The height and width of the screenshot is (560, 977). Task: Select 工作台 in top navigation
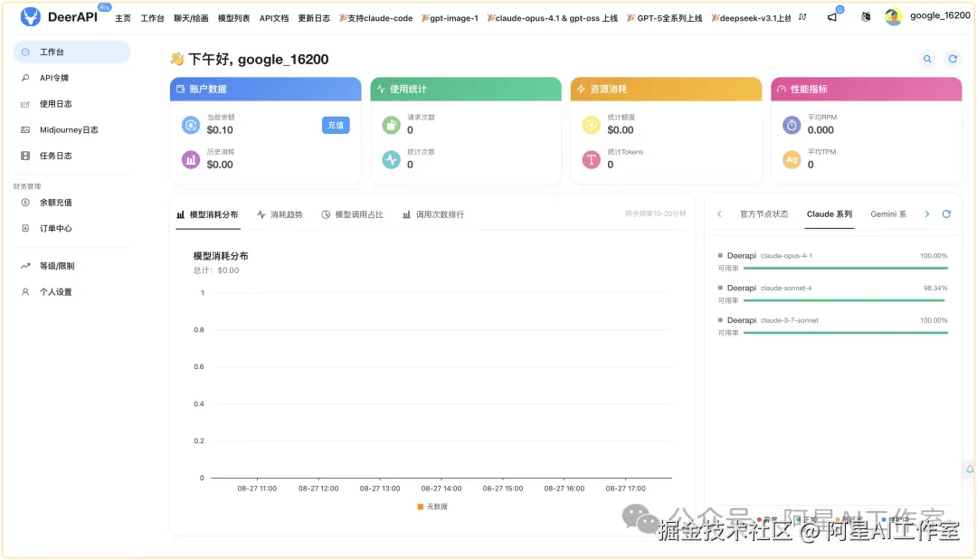point(153,18)
